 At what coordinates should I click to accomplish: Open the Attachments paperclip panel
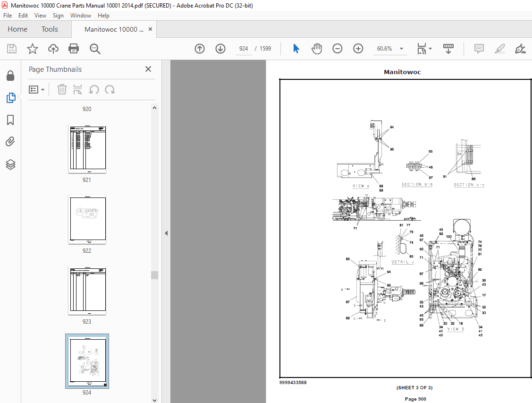(10, 142)
